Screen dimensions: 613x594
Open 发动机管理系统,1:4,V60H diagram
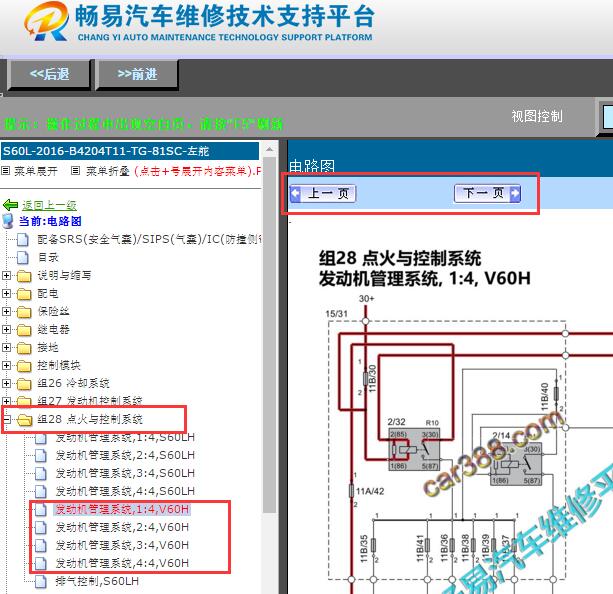point(122,509)
